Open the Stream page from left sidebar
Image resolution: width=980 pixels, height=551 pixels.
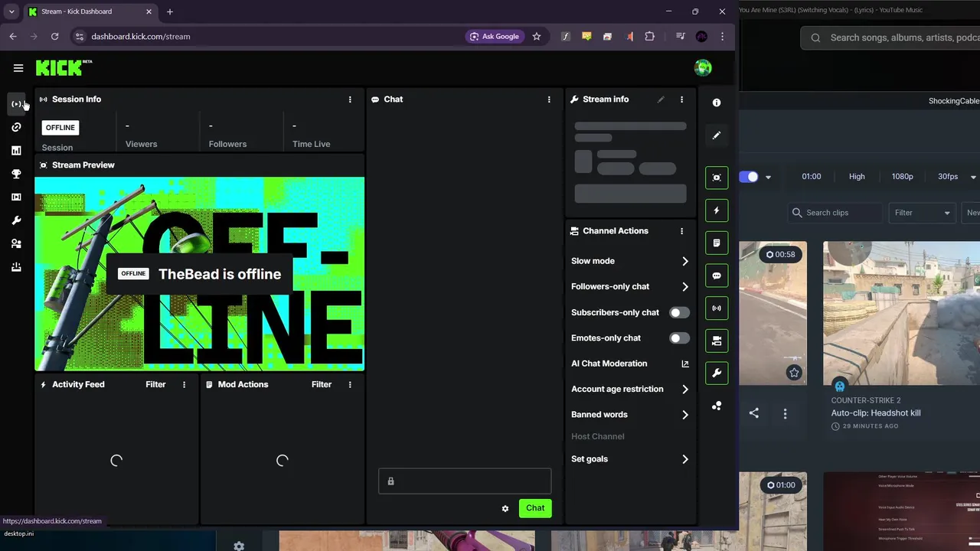coord(17,104)
